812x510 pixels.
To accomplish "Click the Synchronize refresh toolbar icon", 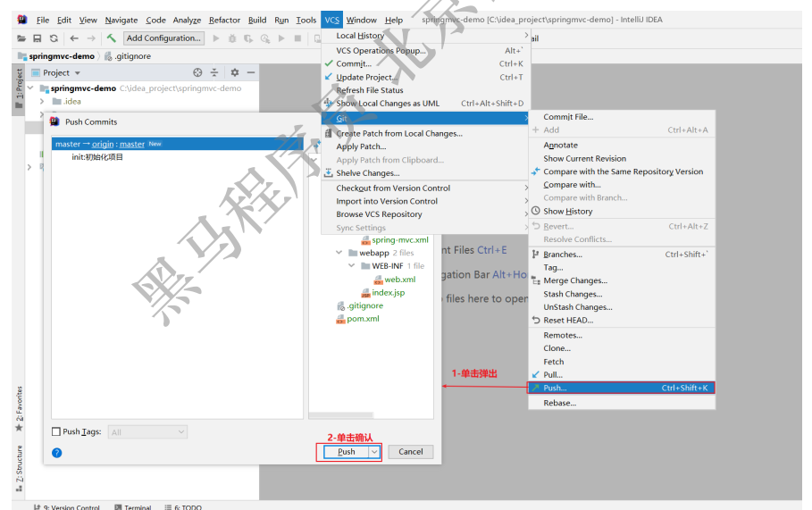I will coord(54,38).
